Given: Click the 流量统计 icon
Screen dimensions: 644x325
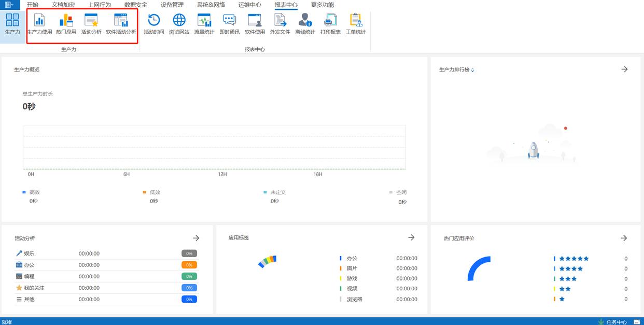Looking at the screenshot, I should [x=204, y=24].
